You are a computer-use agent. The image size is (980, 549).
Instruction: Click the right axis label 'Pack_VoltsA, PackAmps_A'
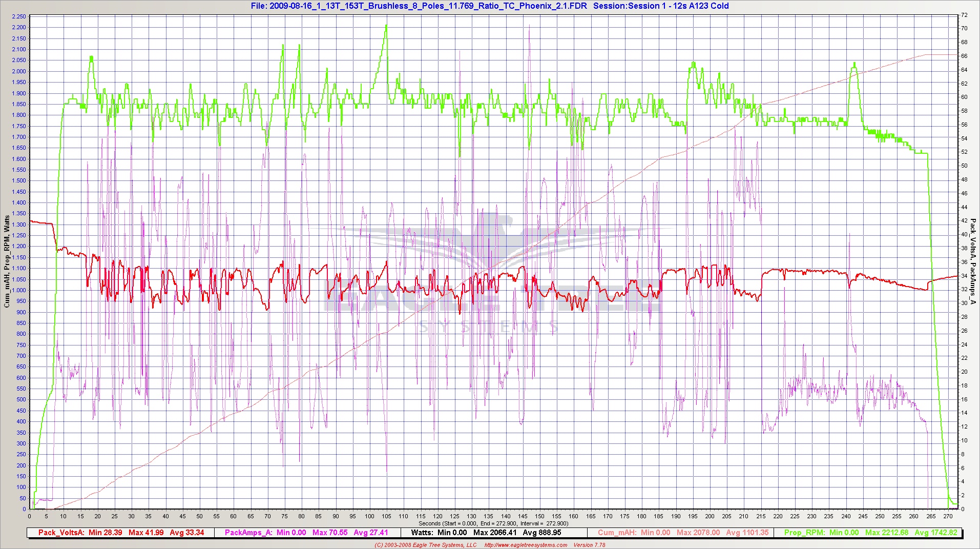pyautogui.click(x=973, y=261)
